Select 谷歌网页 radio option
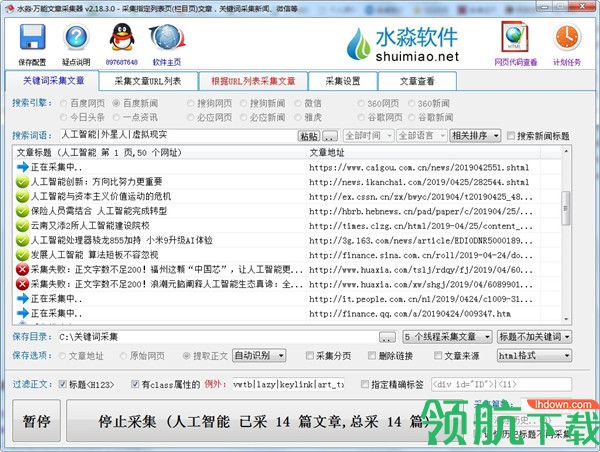600x452 pixels. [x=361, y=117]
